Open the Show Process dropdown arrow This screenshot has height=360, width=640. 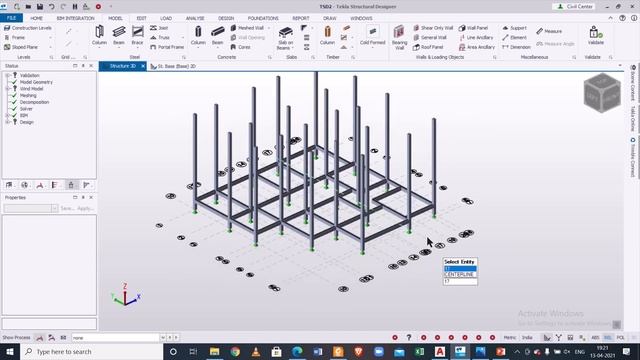coord(163,338)
